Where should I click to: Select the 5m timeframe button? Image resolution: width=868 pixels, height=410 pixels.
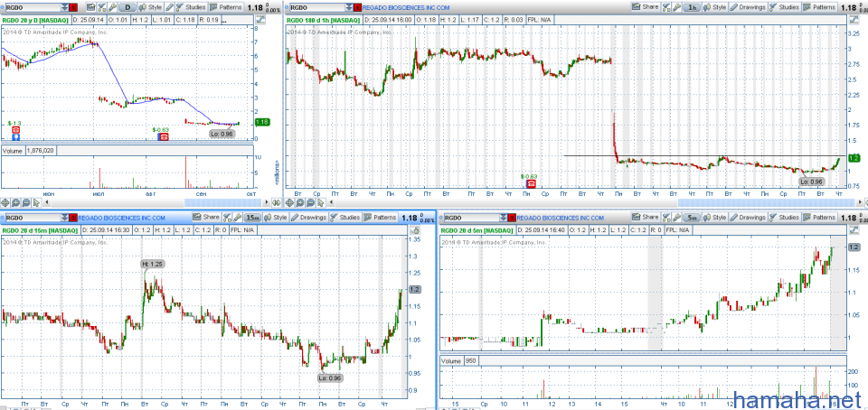click(x=692, y=217)
